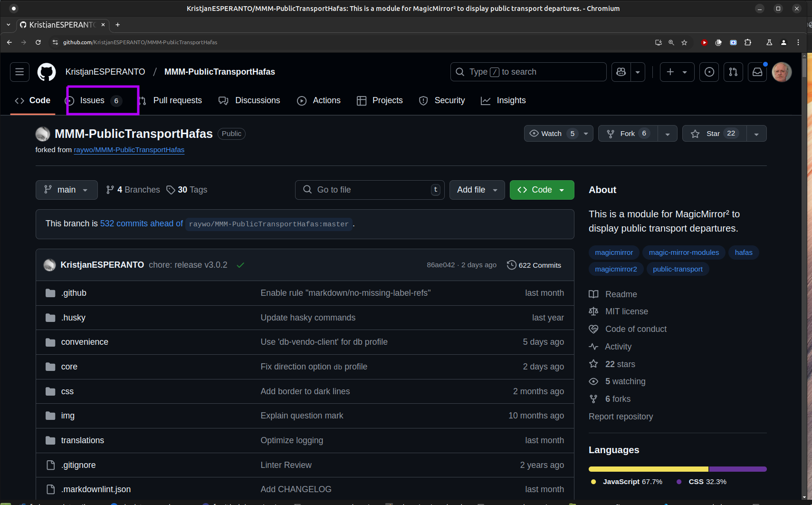The width and height of the screenshot is (812, 505).
Task: Open the raywo/MMM-PublicTransportHafas upstream link
Action: coord(129,150)
